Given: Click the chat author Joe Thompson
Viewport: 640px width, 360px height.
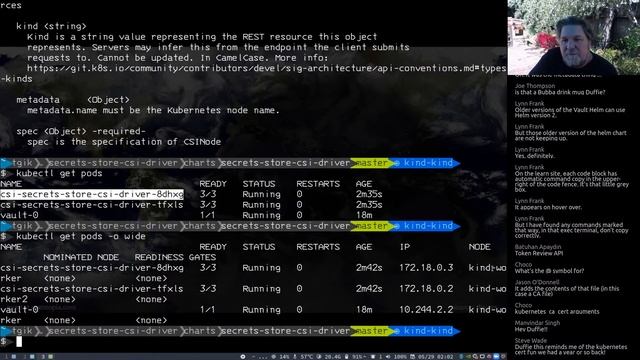Looking at the screenshot, I should click(x=535, y=86).
